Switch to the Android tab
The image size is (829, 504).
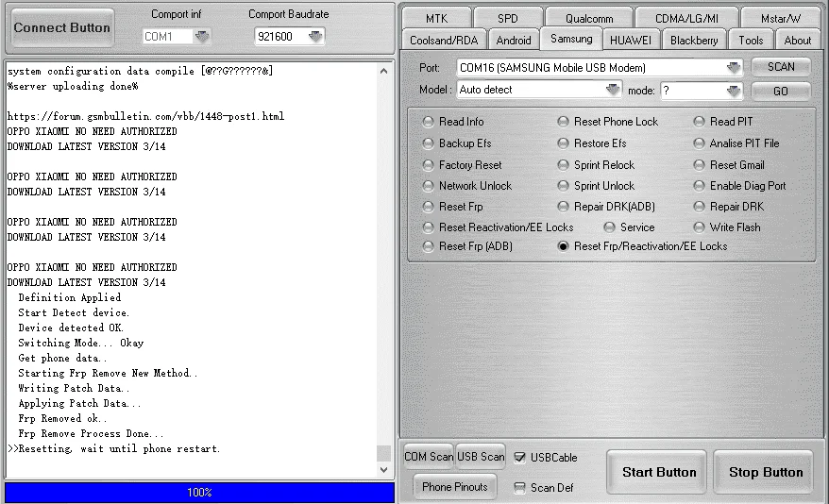tap(514, 41)
